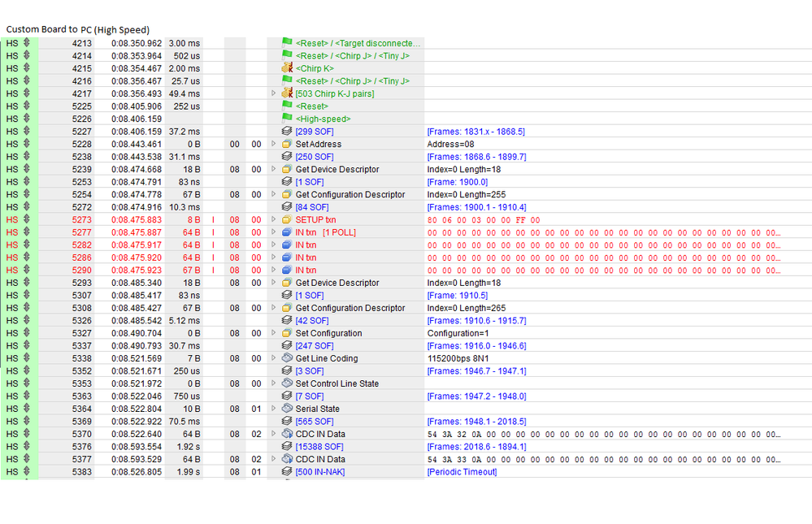Click the HS speed arrow icon in row 5383

click(x=27, y=471)
